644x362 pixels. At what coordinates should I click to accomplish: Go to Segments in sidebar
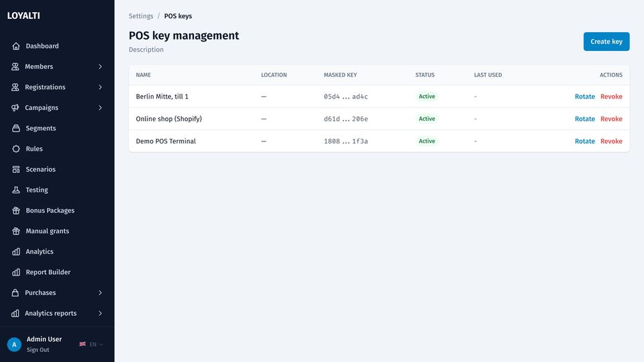(x=57, y=128)
